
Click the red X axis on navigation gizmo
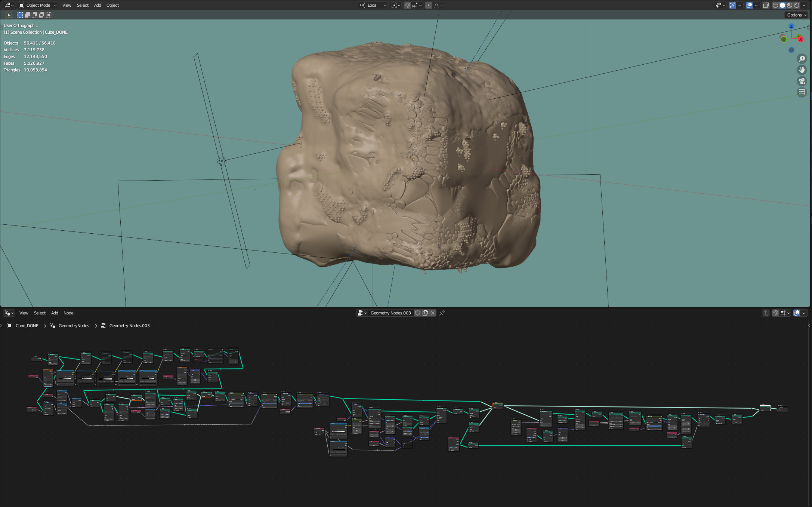(800, 39)
